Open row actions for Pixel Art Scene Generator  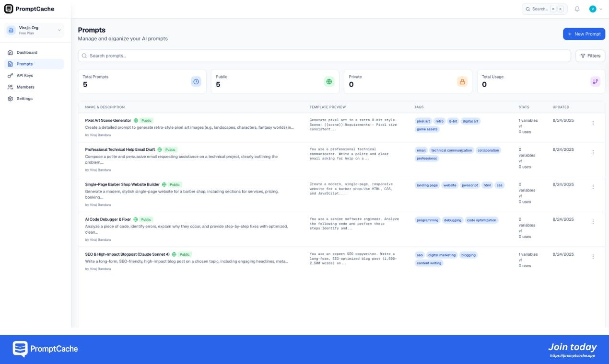click(x=593, y=123)
